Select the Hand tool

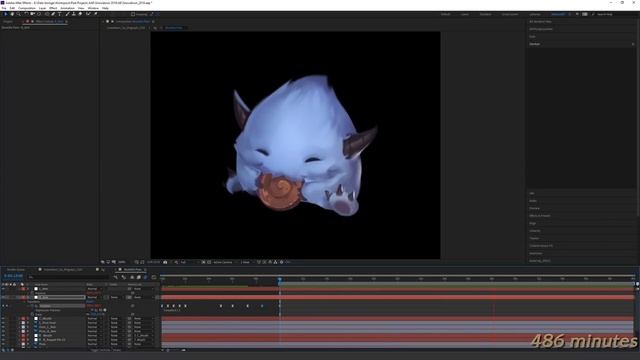coord(12,14)
